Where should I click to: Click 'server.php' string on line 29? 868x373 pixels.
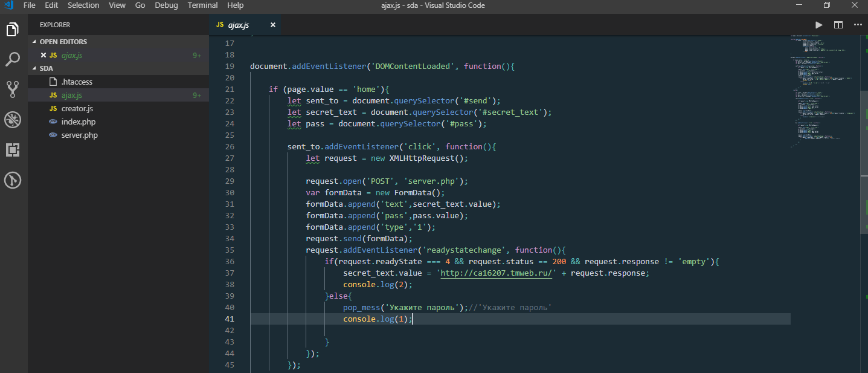tap(431, 181)
